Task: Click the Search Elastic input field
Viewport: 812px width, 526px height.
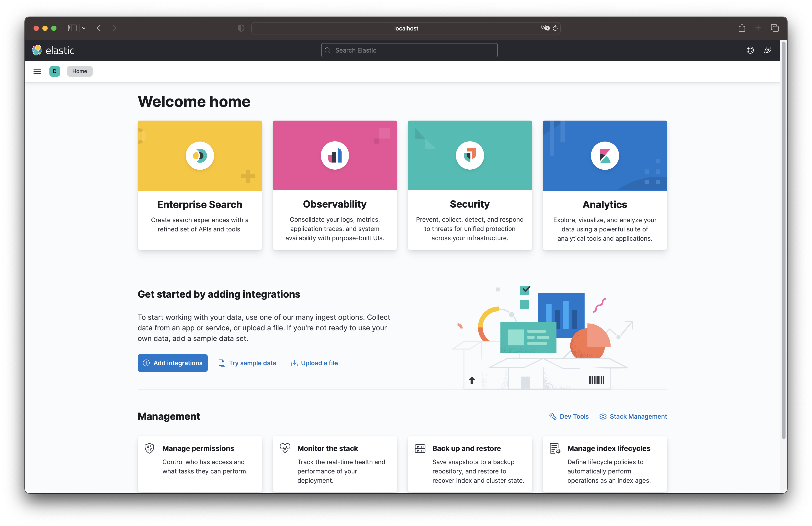Action: (x=409, y=51)
